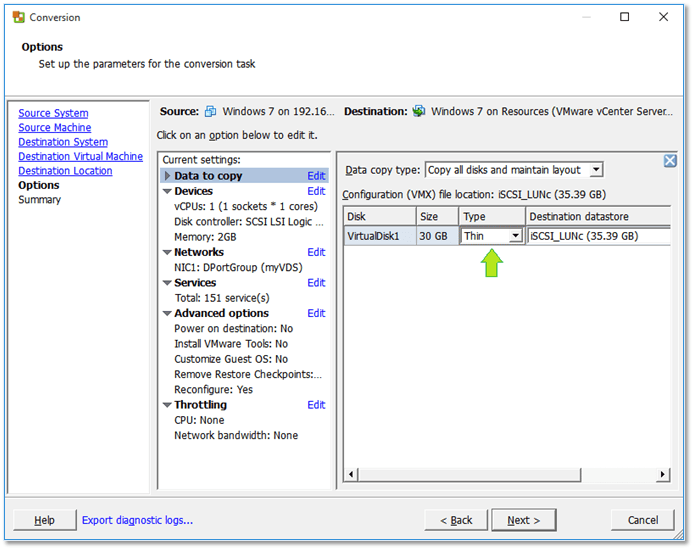Image resolution: width=694 pixels, height=550 pixels.
Task: Collapse the Advanced options section
Action: [x=167, y=314]
